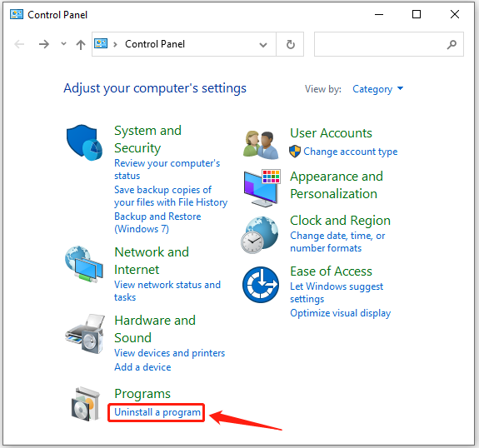The height and width of the screenshot is (448, 479).
Task: Open Backup and Restore (Windows 7)
Action: point(157,222)
